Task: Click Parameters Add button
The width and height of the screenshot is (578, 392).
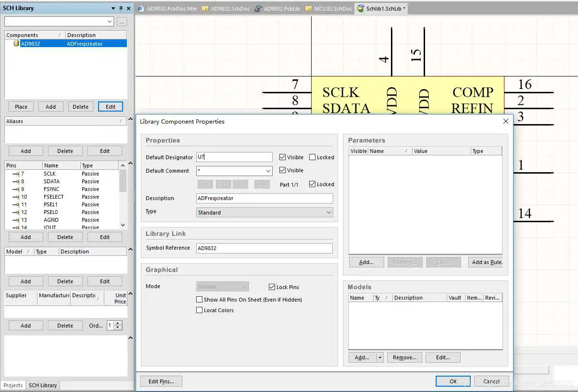Action: pyautogui.click(x=366, y=262)
